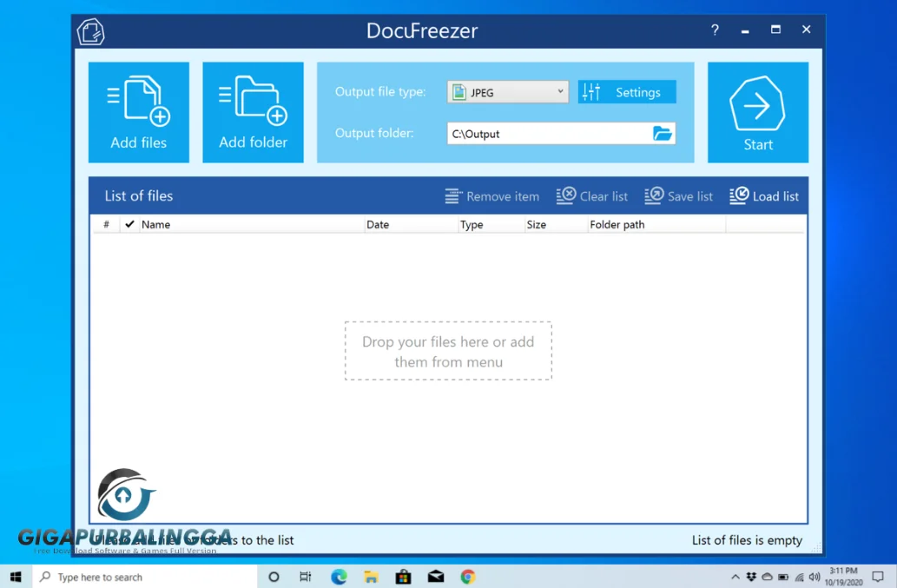Open Task View on taskbar

[x=306, y=577]
